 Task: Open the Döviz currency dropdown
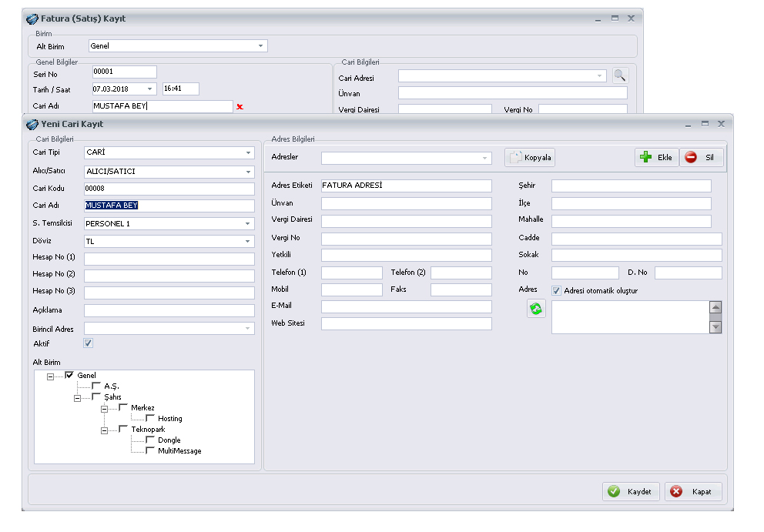(x=247, y=242)
